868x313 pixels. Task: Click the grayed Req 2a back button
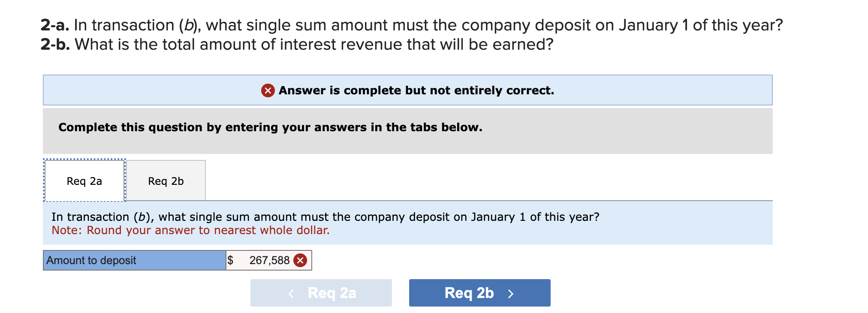[321, 293]
